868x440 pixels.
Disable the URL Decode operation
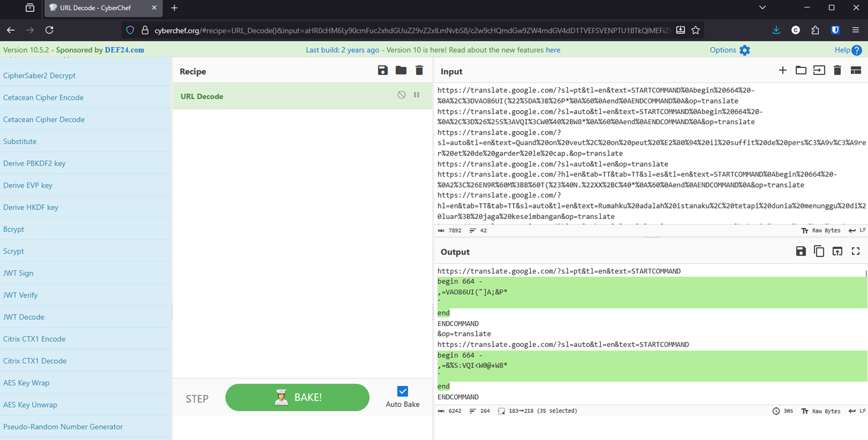point(401,95)
